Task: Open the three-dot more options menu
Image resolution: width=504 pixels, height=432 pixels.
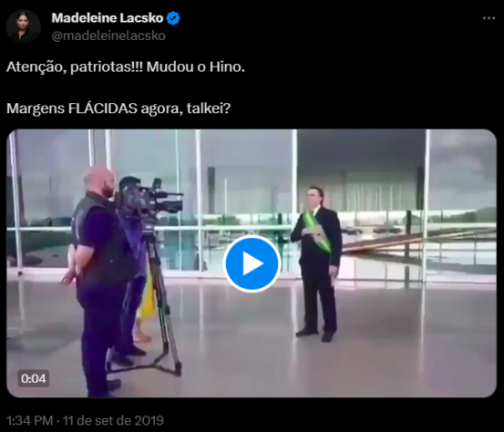Action: pyautogui.click(x=489, y=18)
